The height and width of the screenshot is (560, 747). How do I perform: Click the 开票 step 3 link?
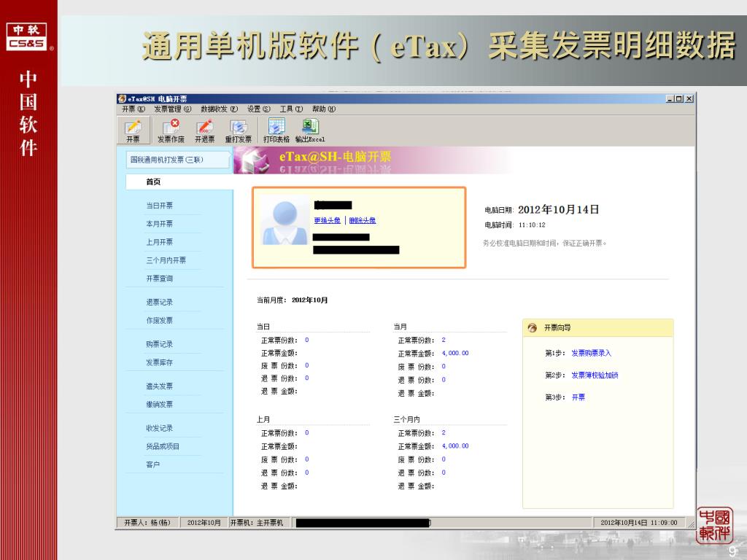(578, 397)
